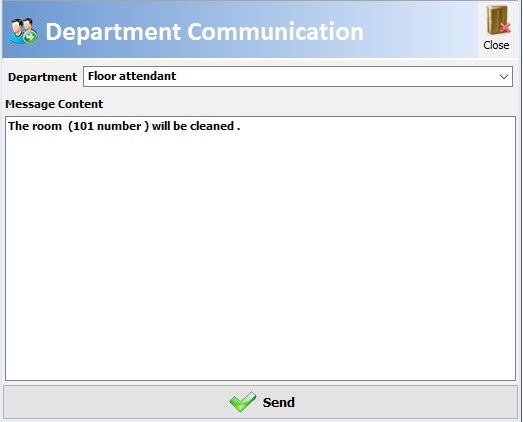The height and width of the screenshot is (422, 523).
Task: Click inside the Message Content text area
Action: pos(260,248)
